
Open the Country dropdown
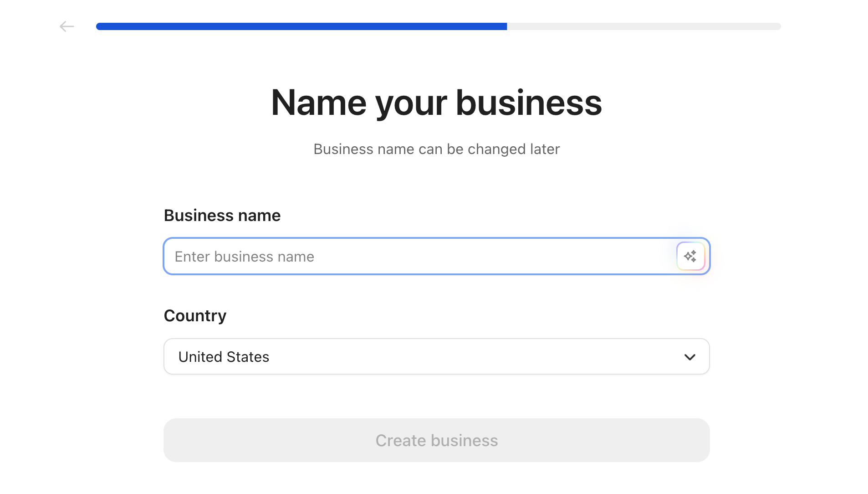pyautogui.click(x=436, y=356)
